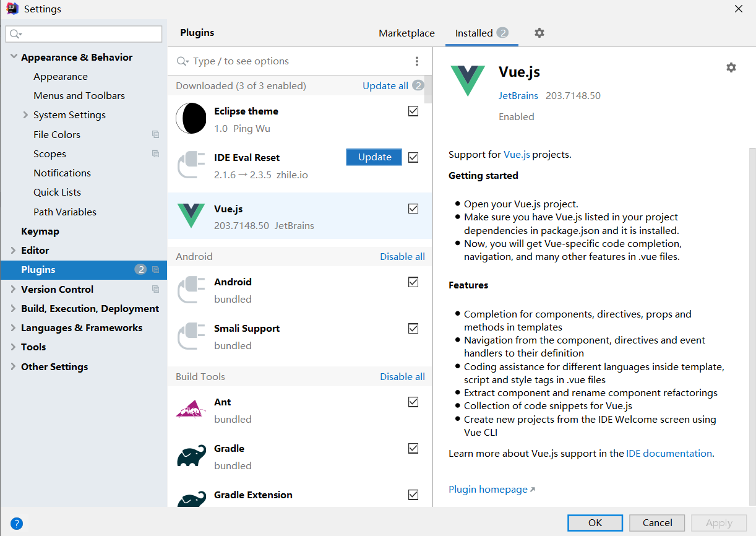This screenshot has width=756, height=536.
Task: Expand the Version Control section arrow
Action: pyautogui.click(x=14, y=289)
